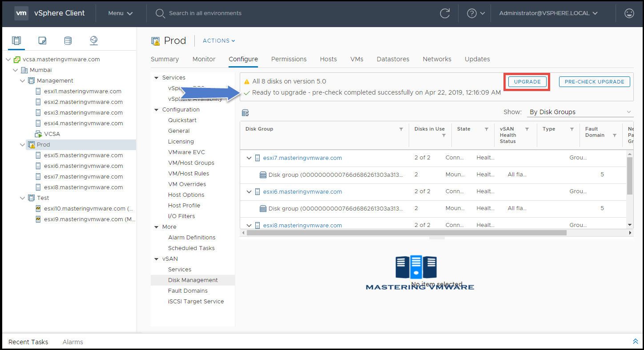Collapse the vSAN configuration section

coord(156,259)
